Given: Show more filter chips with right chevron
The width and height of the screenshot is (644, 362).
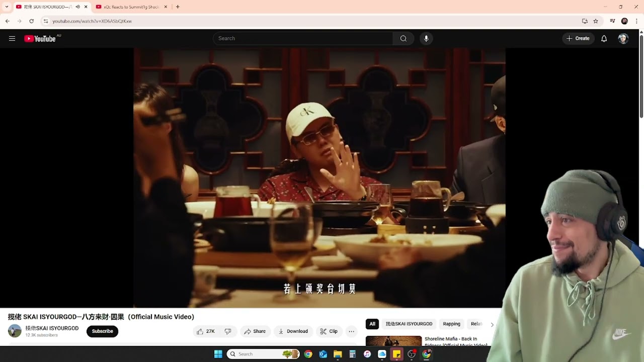Looking at the screenshot, I should pos(492,324).
